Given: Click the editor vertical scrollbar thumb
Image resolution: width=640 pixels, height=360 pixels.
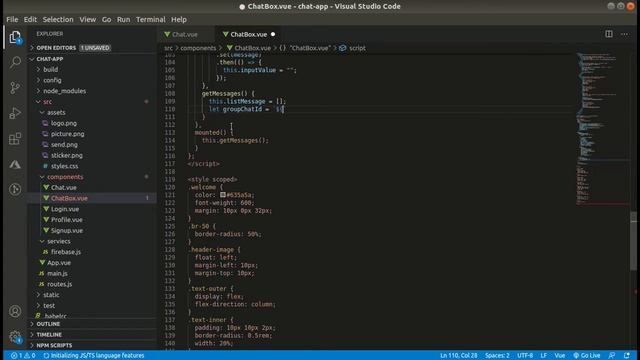Looking at the screenshot, I should pos(633,241).
